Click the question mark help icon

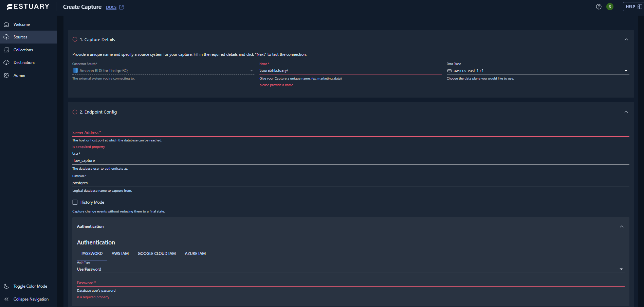pos(599,7)
